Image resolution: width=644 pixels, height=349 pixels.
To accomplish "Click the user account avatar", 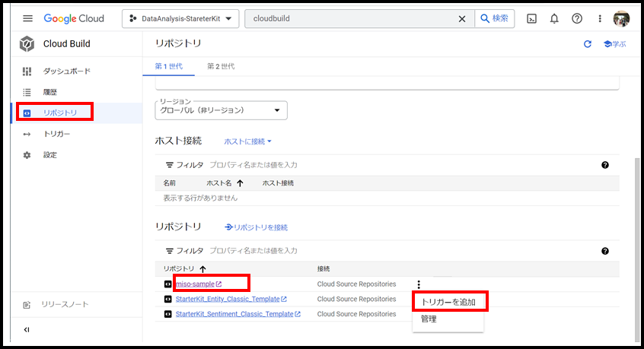I will coord(621,18).
